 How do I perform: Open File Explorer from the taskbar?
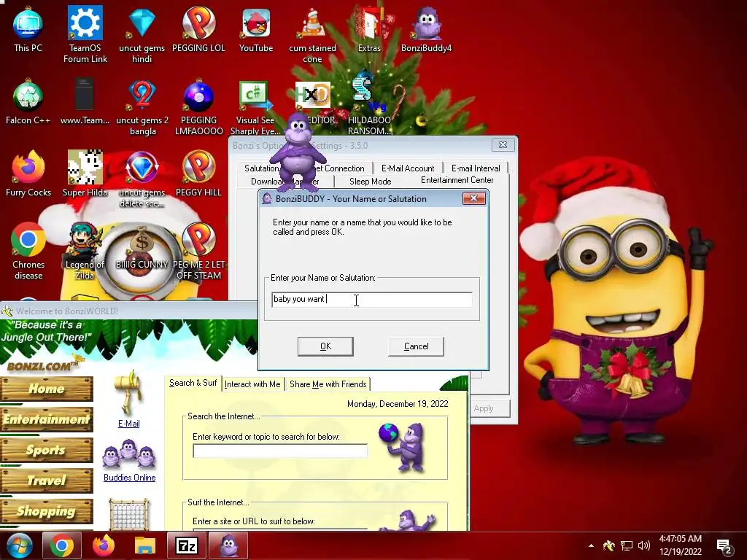(x=145, y=545)
